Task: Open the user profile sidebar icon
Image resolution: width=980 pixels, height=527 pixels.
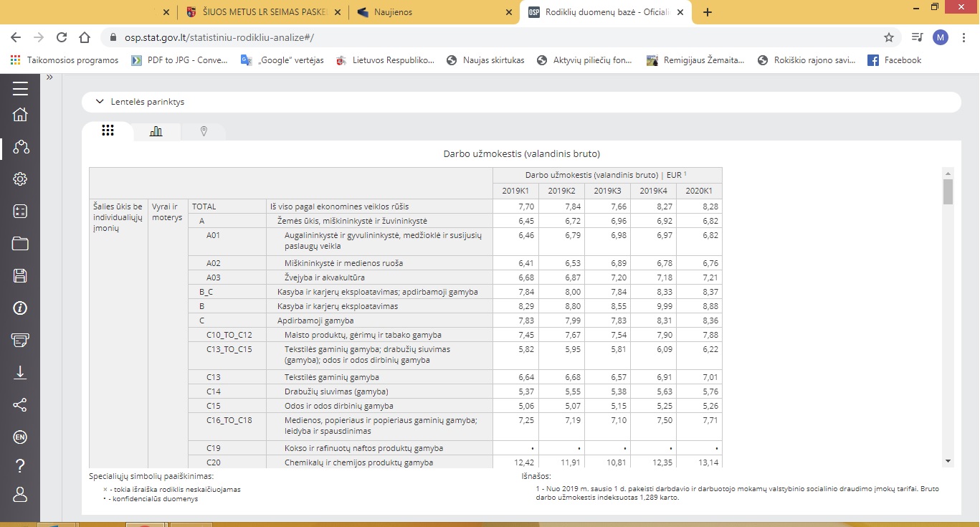Action: [20, 495]
